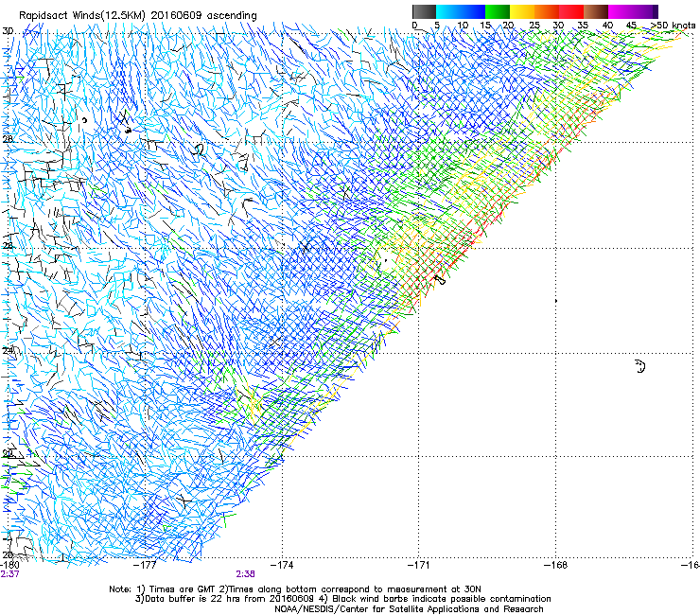The image size is (700, 615).
Task: Click the small island outline near 24N east
Action: pyautogui.click(x=640, y=366)
